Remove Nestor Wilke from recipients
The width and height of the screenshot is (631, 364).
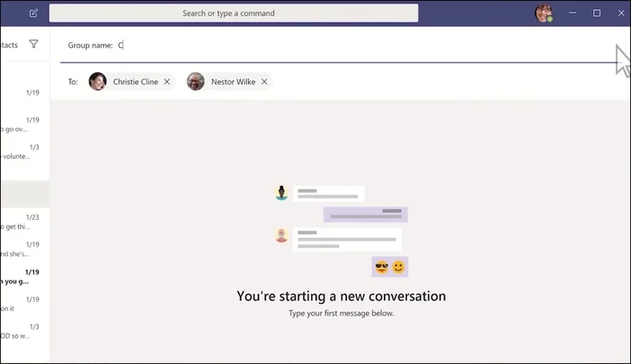[264, 82]
